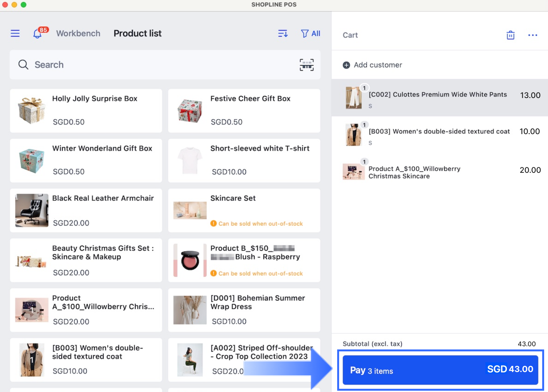Click Bohemian Wrap Dress thumbnail
Viewport: 548px width, 392px height.
coord(190,310)
